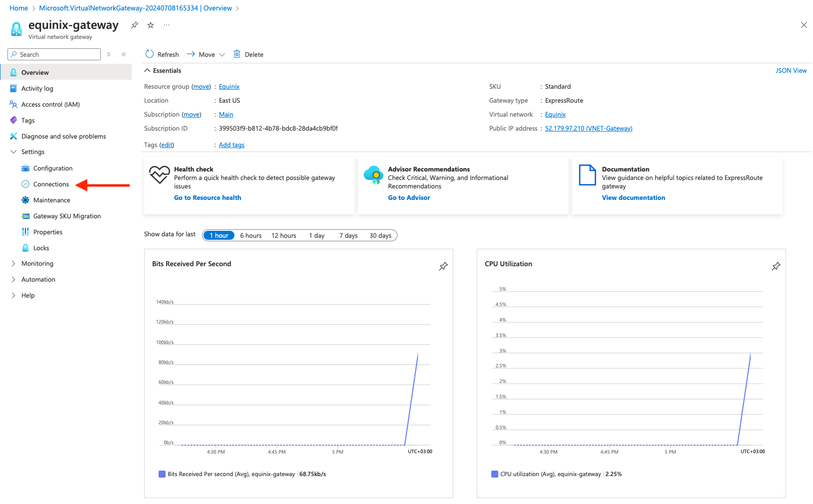Click Add tags link
This screenshot has height=504, width=813.
click(231, 145)
